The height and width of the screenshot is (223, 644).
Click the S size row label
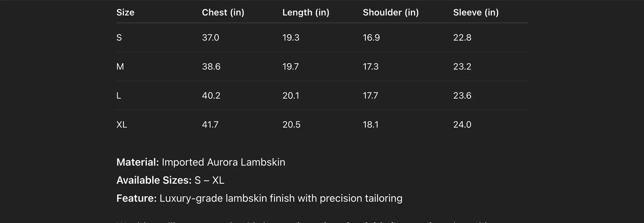pyautogui.click(x=119, y=37)
